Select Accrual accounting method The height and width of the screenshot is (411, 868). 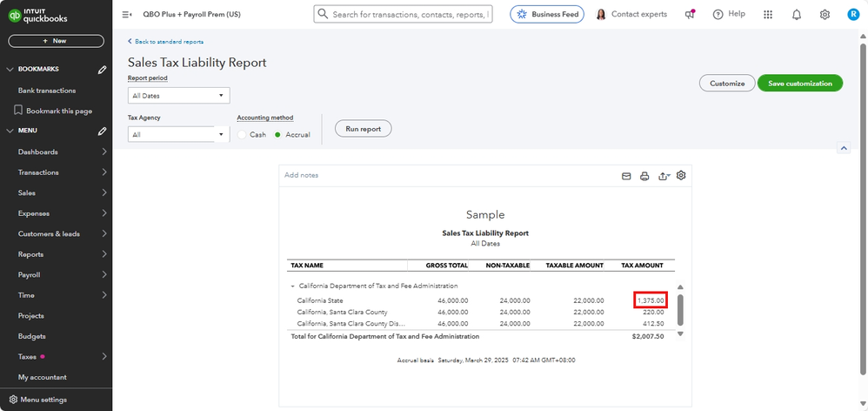pyautogui.click(x=278, y=135)
